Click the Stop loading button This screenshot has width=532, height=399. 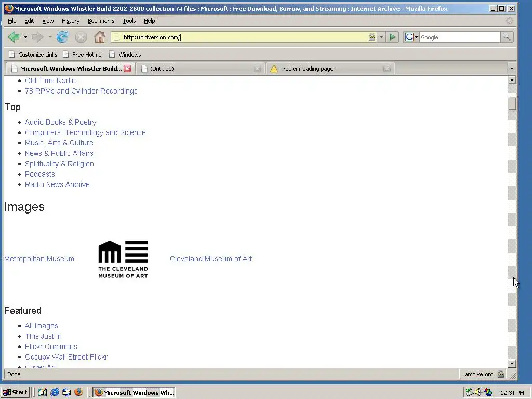(x=81, y=37)
